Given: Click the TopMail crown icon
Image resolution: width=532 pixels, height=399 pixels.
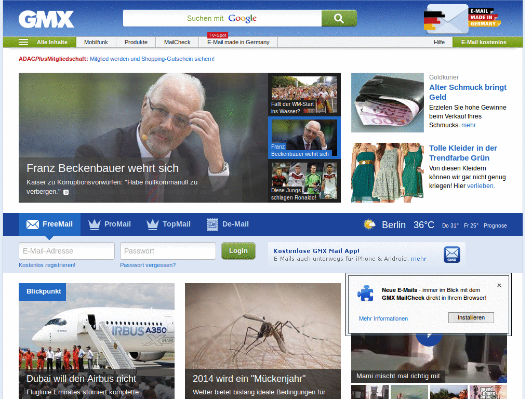Looking at the screenshot, I should coord(153,224).
